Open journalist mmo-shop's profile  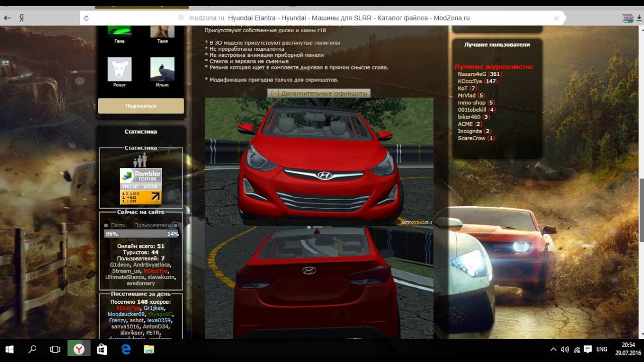tap(472, 103)
